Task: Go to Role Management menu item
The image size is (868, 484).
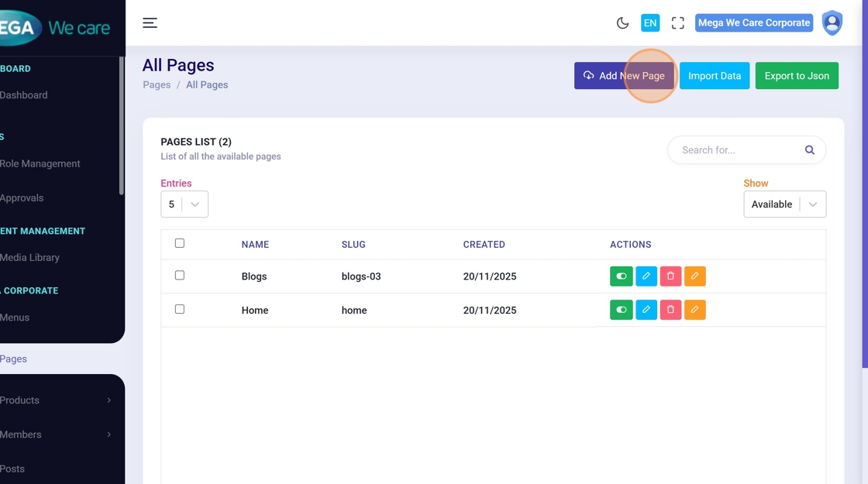Action: tap(40, 164)
